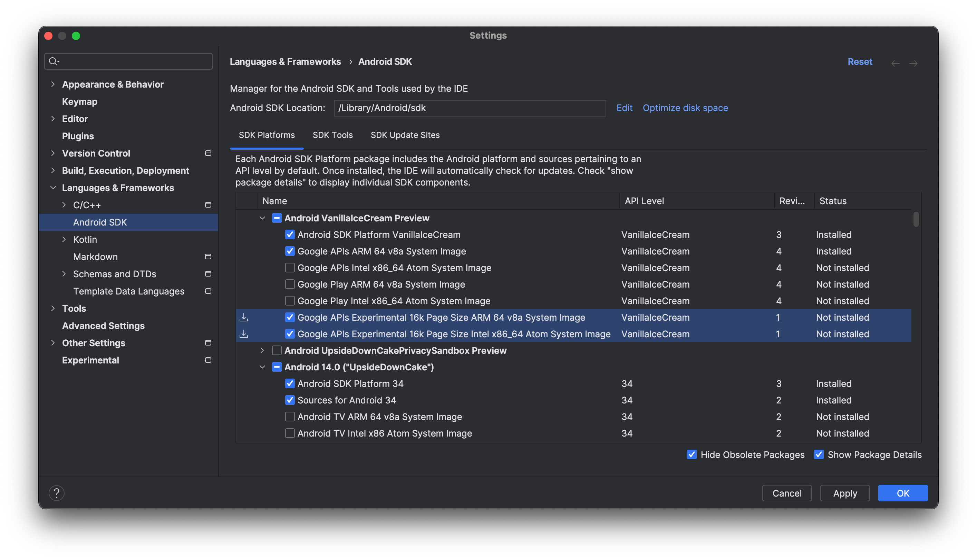Click the Optimize disk space link
The width and height of the screenshot is (977, 560).
point(686,107)
